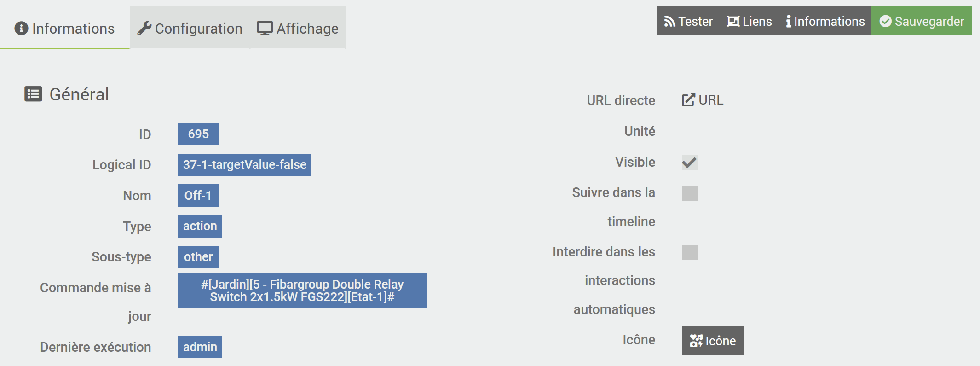Screen dimensions: 980x366
Task: Click the Off-1 name label
Action: coord(198,196)
